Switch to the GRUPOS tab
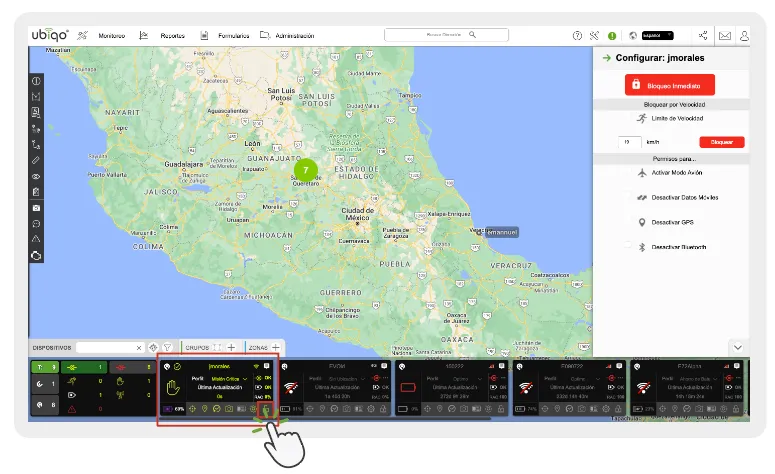Image resolution: width=775 pixels, height=474 pixels. 197,347
